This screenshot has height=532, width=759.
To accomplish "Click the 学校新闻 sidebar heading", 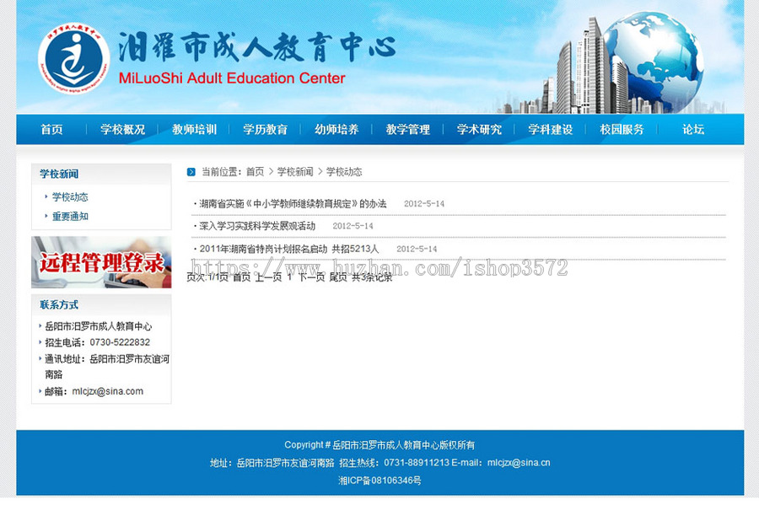I will pos(59,174).
